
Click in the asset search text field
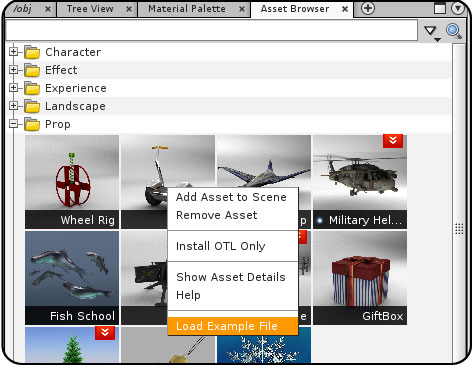pyautogui.click(x=211, y=30)
